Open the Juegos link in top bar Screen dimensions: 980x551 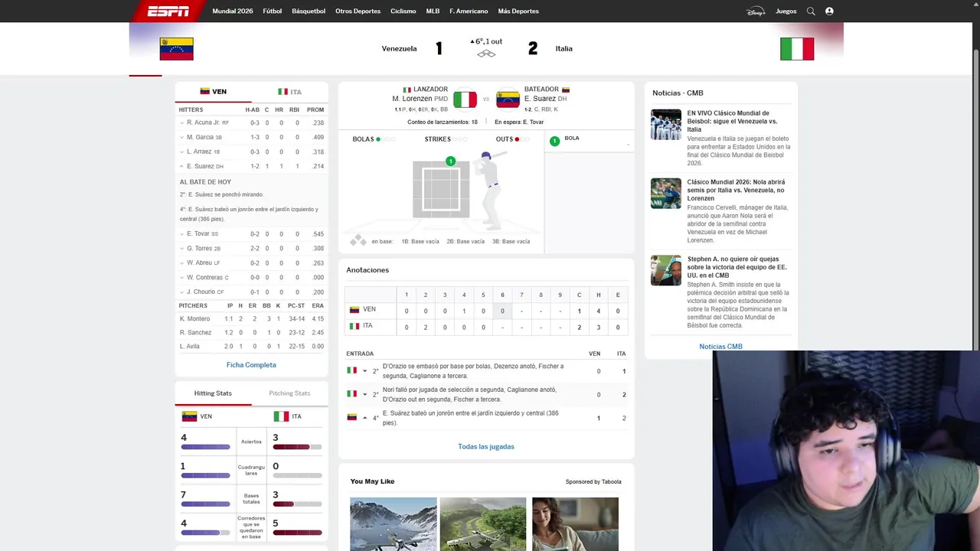786,11
